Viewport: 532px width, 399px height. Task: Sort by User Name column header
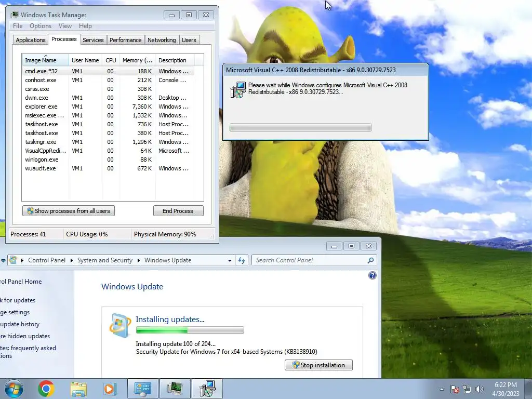coord(85,60)
